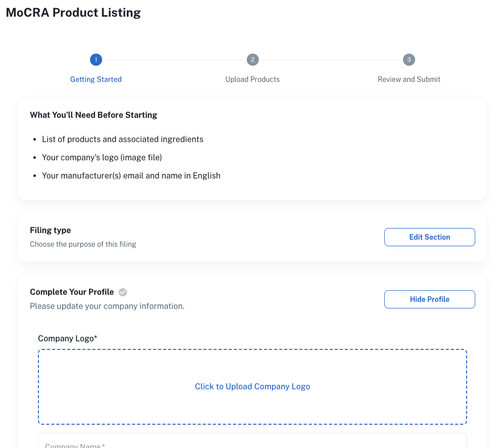Click the gray checkmark beside Complete Your Profile
This screenshot has width=498, height=448.
(123, 292)
